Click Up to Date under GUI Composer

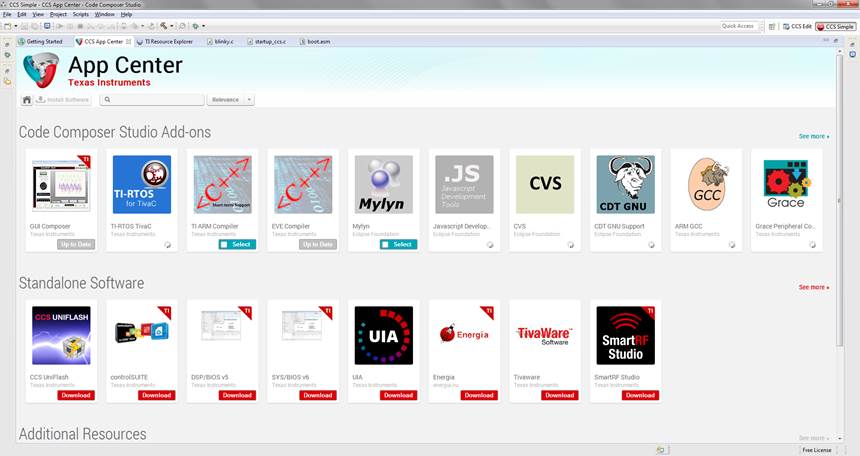[76, 245]
